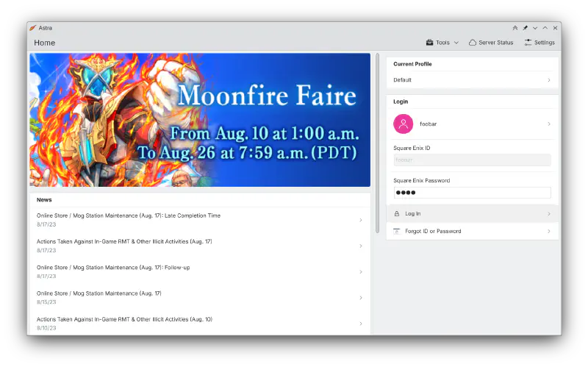
Task: Click the Moonfire Faire banner image
Action: (x=200, y=120)
